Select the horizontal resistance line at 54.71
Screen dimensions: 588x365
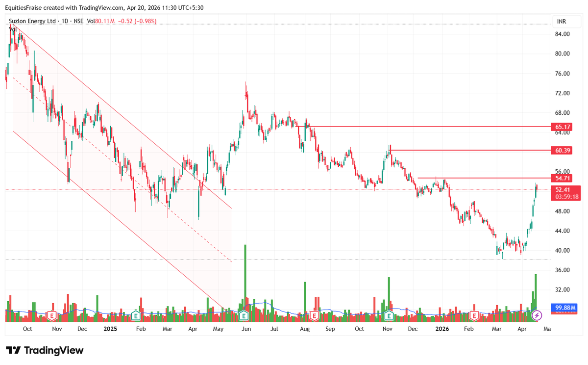pos(483,178)
